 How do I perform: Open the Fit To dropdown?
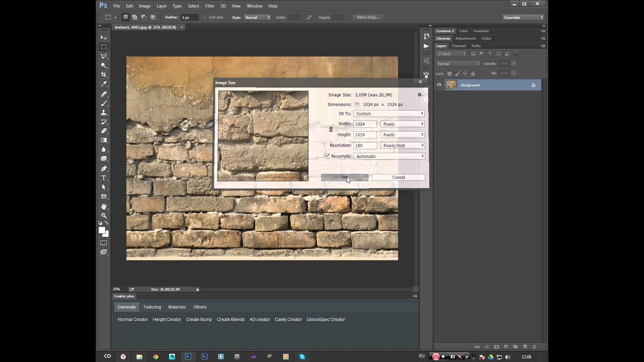pos(389,114)
